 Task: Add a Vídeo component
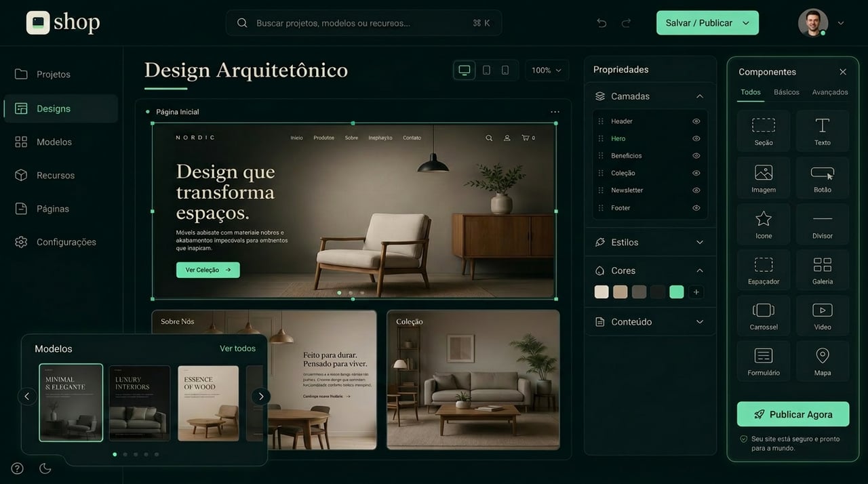[x=823, y=315]
